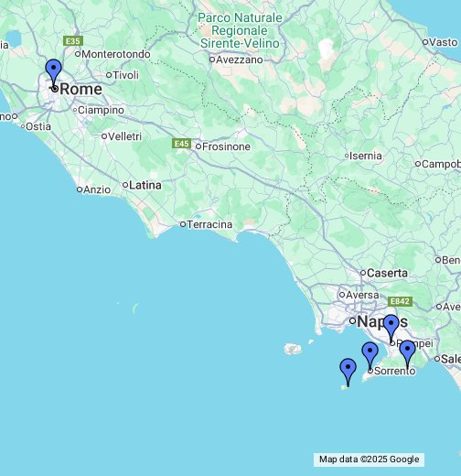This screenshot has height=476, width=461.
Task: Select the blue pin on Capri island
Action: click(348, 371)
